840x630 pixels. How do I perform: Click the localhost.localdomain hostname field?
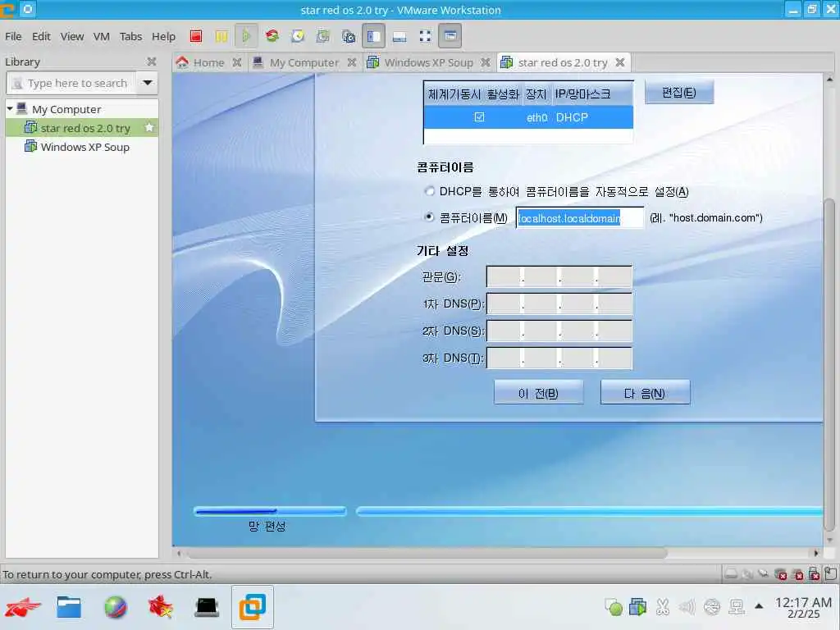tap(580, 217)
